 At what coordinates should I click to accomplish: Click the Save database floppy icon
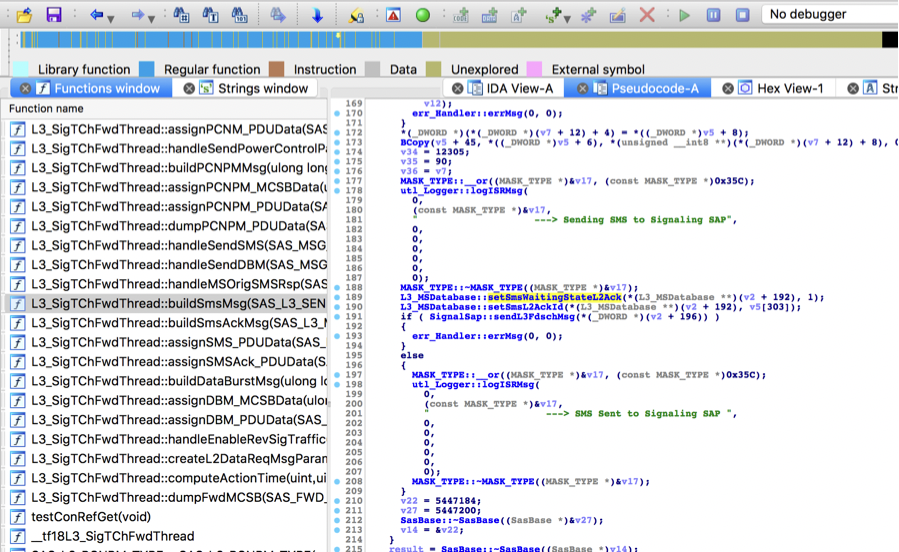pos(54,15)
